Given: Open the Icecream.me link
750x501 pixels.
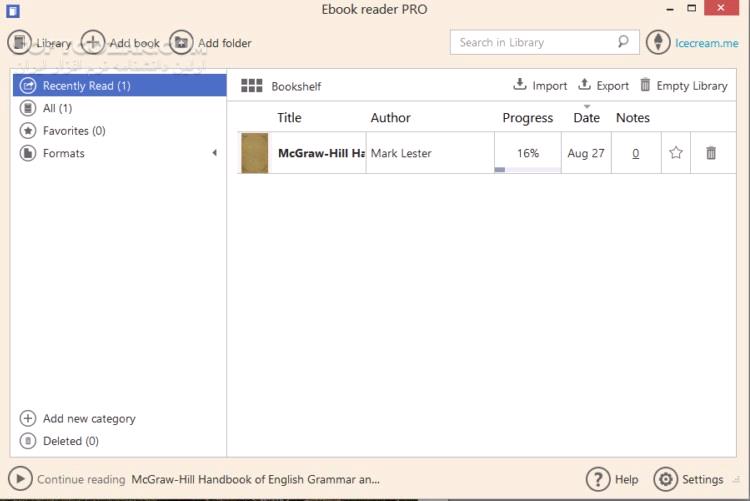Looking at the screenshot, I should tap(706, 43).
